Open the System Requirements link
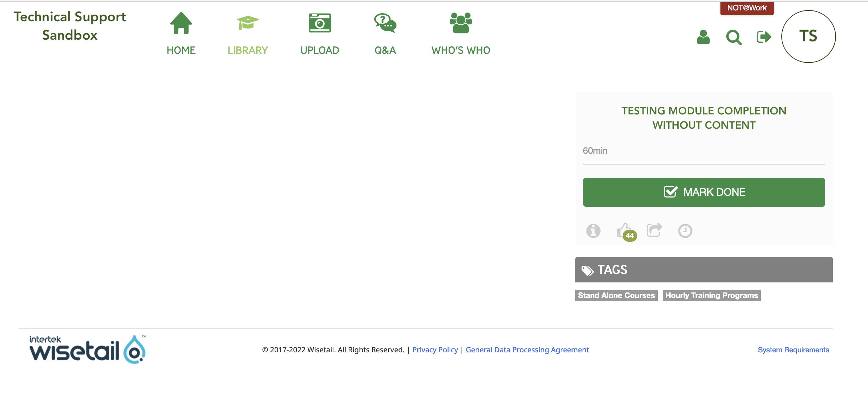 [x=793, y=350]
